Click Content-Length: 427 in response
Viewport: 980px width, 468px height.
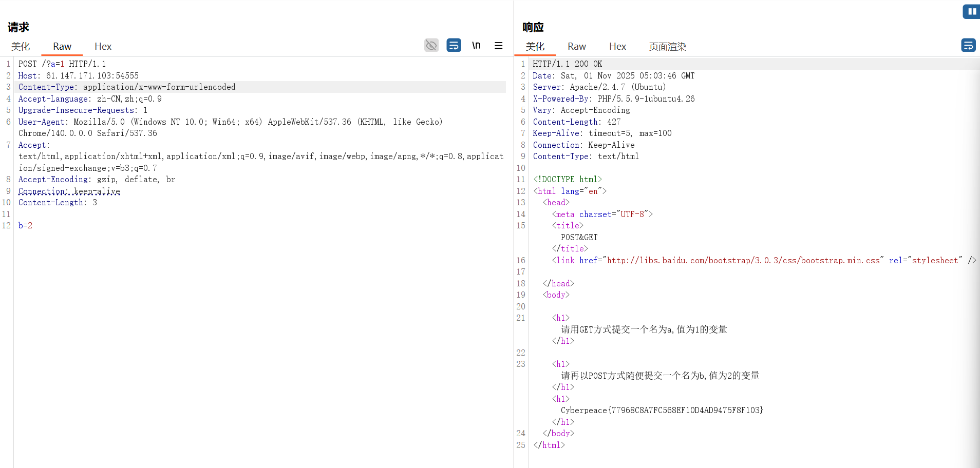click(x=577, y=122)
